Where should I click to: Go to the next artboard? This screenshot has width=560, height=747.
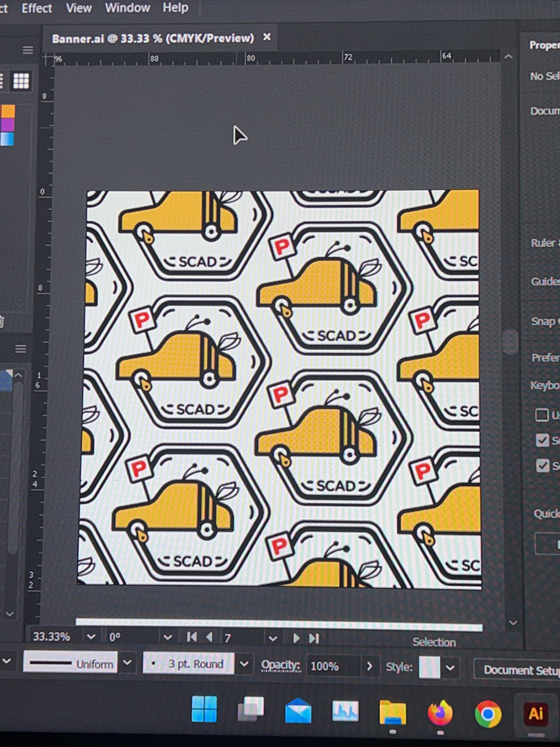[x=296, y=638]
